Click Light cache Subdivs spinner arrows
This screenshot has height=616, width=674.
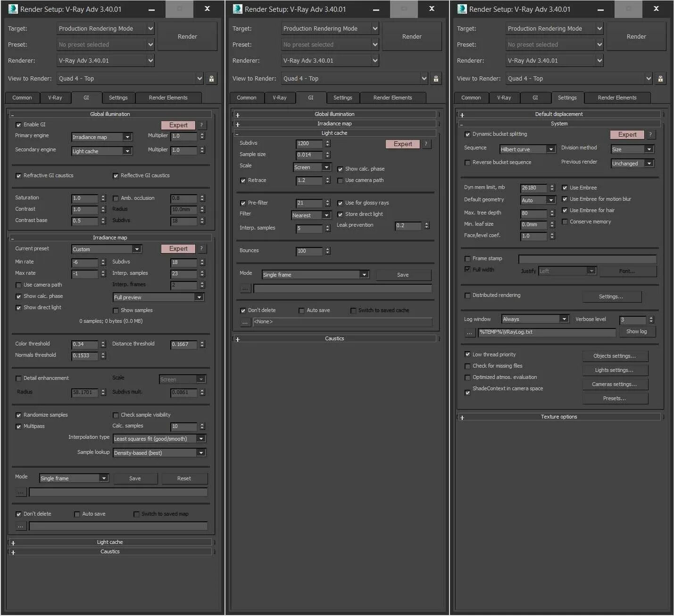tap(328, 144)
